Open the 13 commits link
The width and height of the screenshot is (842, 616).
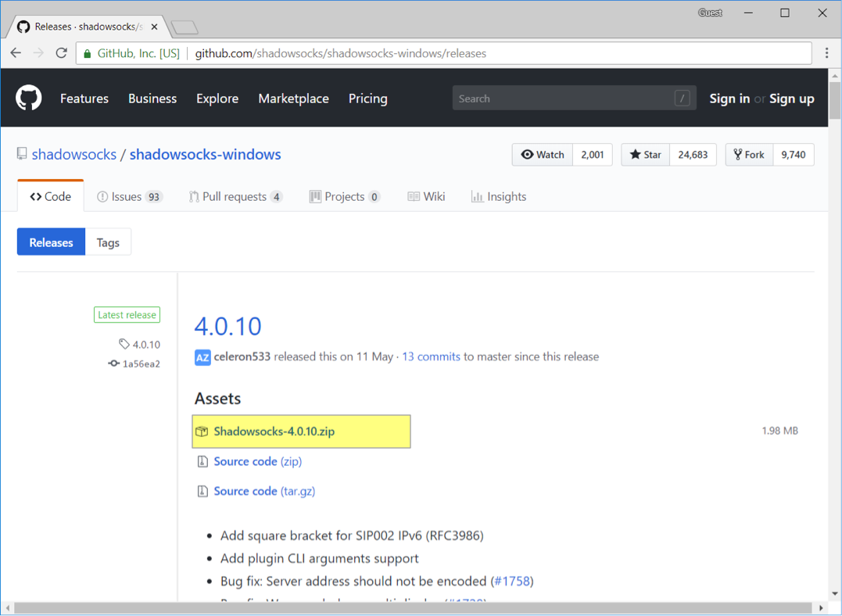pyautogui.click(x=432, y=356)
